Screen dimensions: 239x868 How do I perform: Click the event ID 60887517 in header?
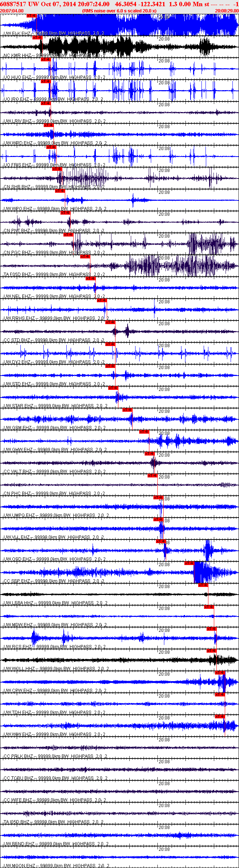pos(13,4)
